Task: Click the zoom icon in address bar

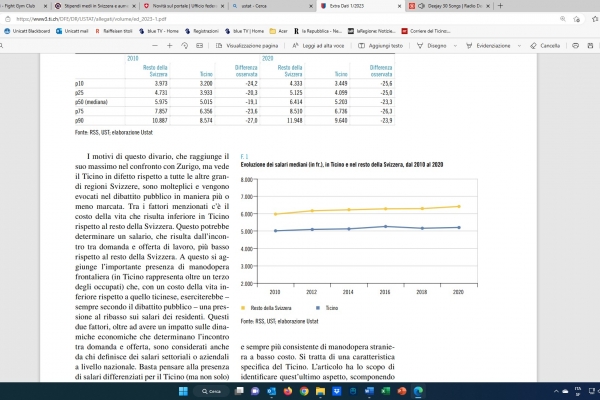Action: tap(562, 19)
